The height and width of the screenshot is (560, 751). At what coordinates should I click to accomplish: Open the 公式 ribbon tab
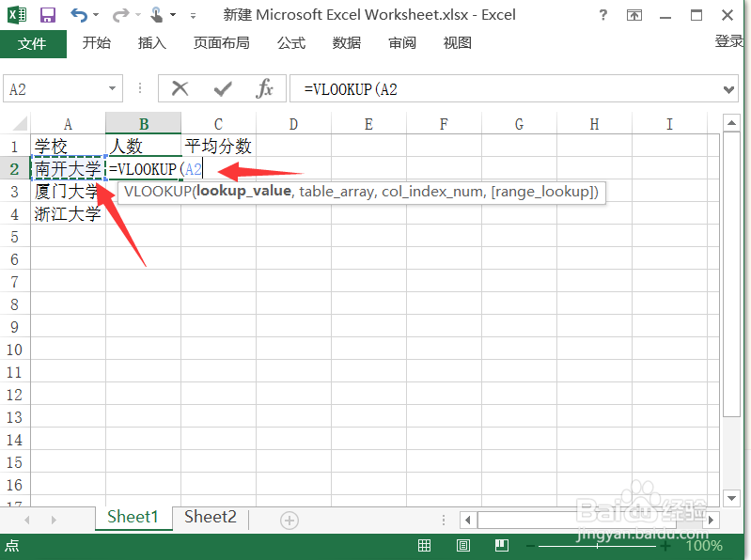(x=291, y=43)
